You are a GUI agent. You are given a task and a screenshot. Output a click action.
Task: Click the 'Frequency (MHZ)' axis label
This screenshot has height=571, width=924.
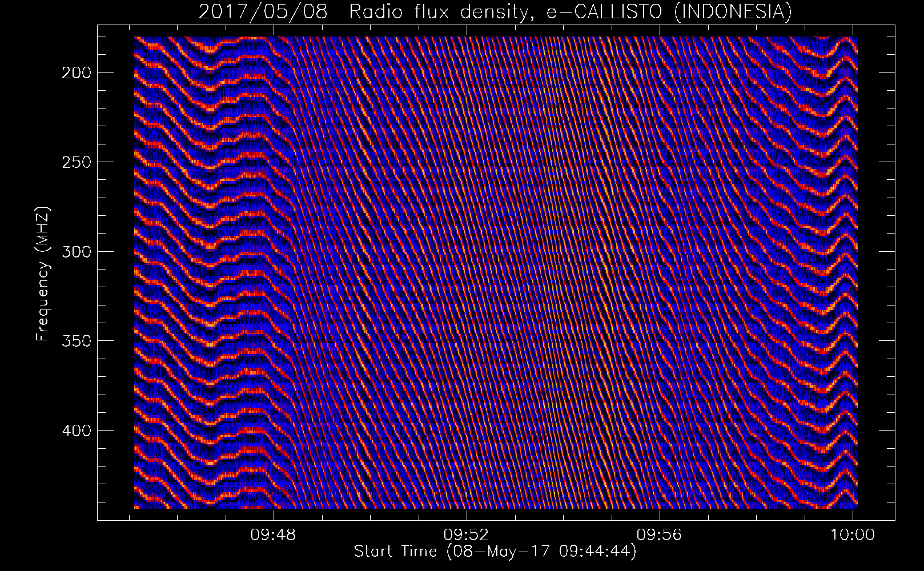[43, 274]
